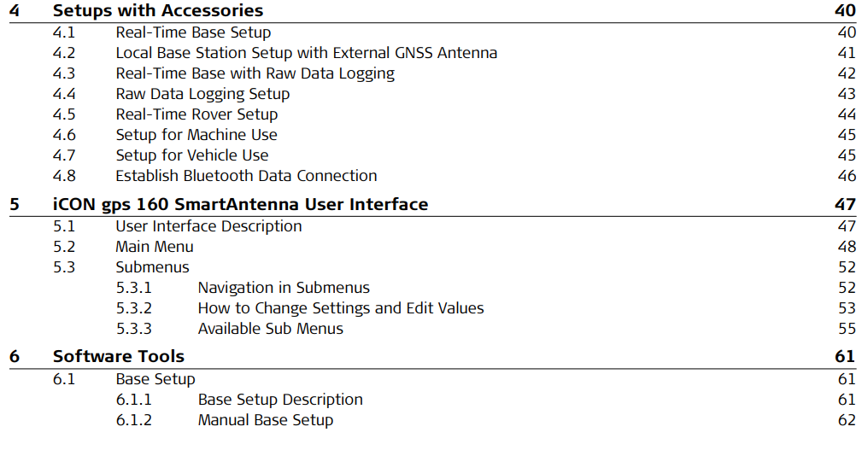The height and width of the screenshot is (450, 868).
Task: Jump to Base Setup Description subsection
Action: (280, 400)
